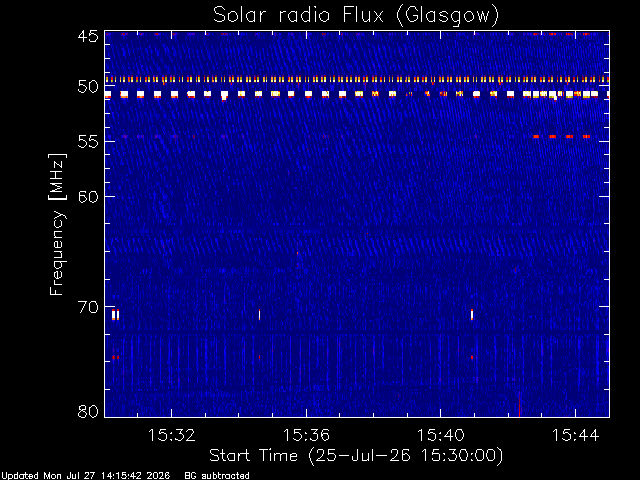
Task: Click the 15:44 time axis label
Action: pyautogui.click(x=575, y=435)
